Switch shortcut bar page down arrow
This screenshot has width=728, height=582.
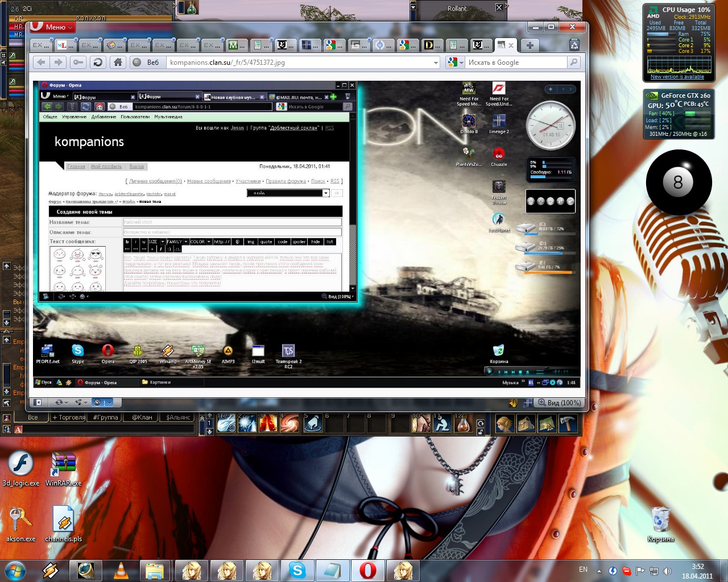coord(209,431)
